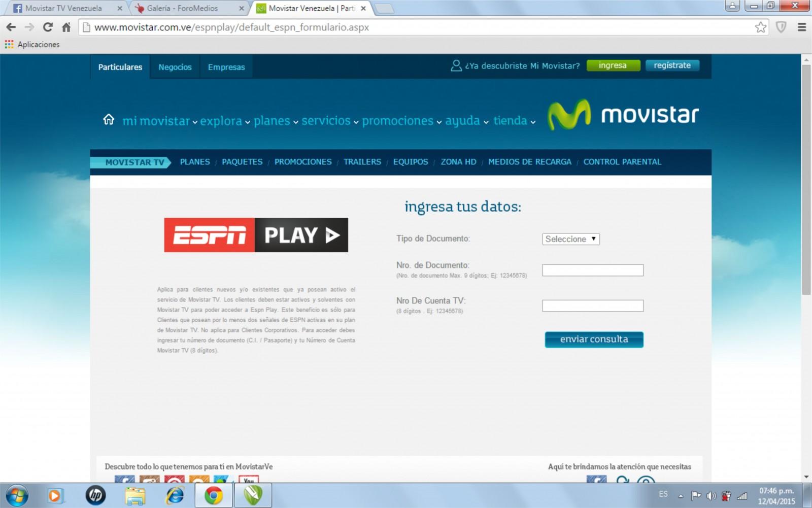
Task: Open PROMOCIONES in Movistar TV submenu
Action: 303,162
